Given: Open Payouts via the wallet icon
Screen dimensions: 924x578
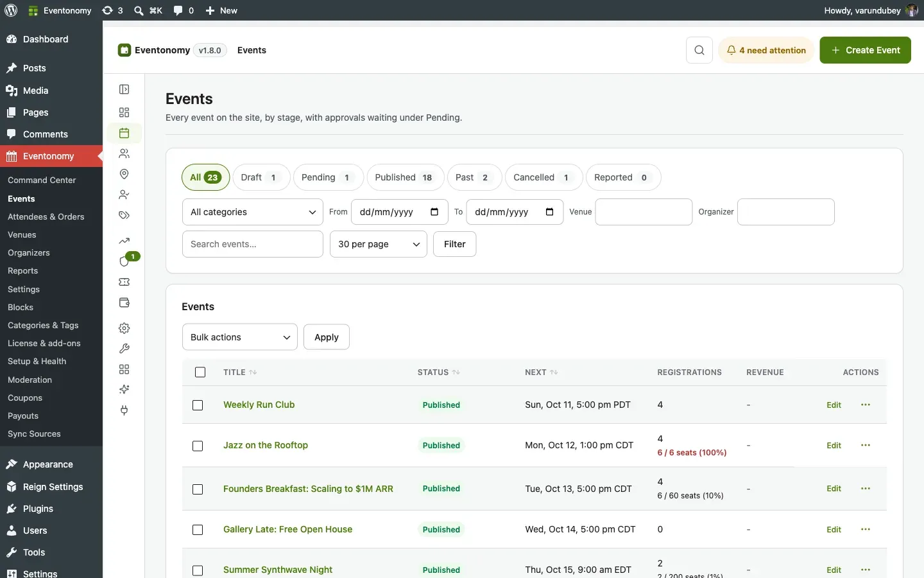Looking at the screenshot, I should click(124, 302).
